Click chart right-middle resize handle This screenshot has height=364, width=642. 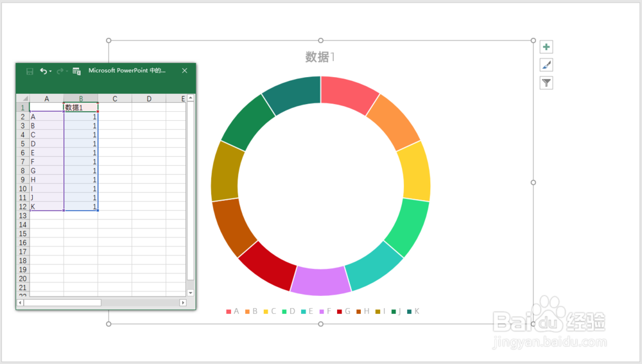point(533,182)
